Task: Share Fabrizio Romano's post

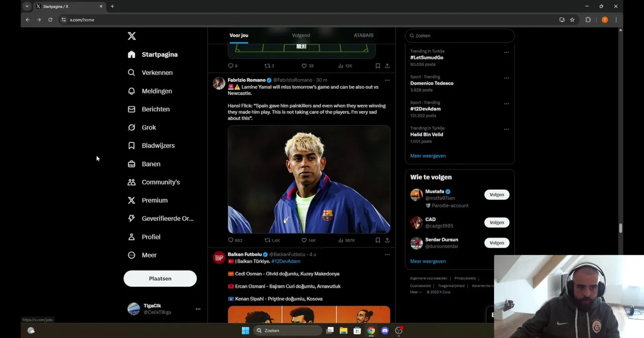Action: click(x=387, y=240)
